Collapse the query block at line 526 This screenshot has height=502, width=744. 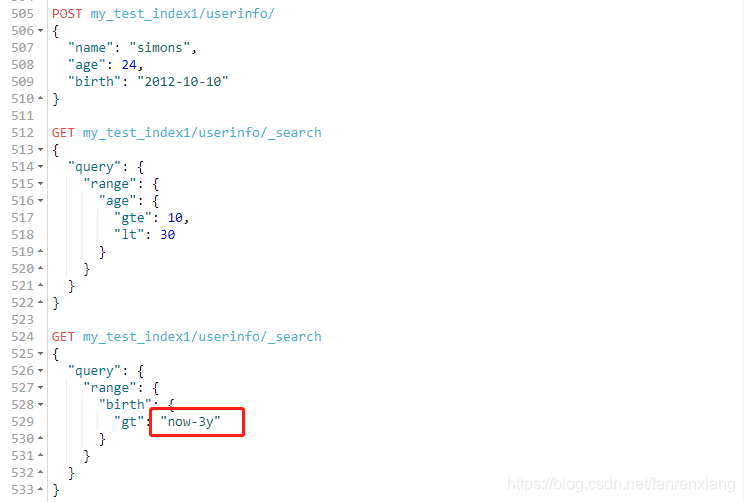[40, 371]
